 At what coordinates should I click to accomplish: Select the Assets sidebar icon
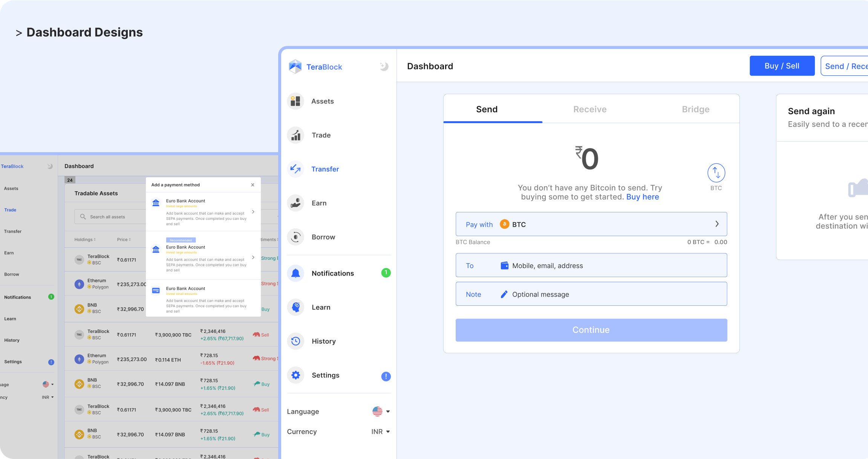pyautogui.click(x=295, y=101)
